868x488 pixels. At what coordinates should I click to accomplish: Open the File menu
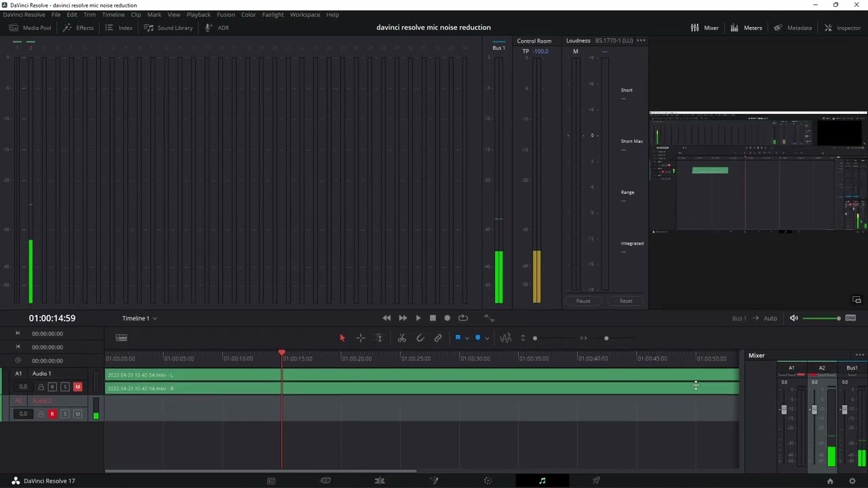[x=56, y=14]
